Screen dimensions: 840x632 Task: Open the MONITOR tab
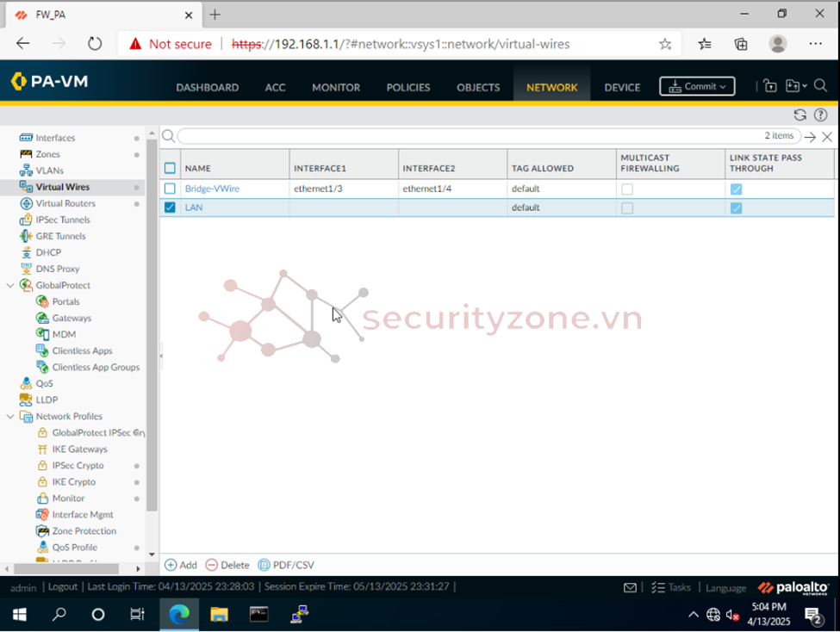coord(336,87)
